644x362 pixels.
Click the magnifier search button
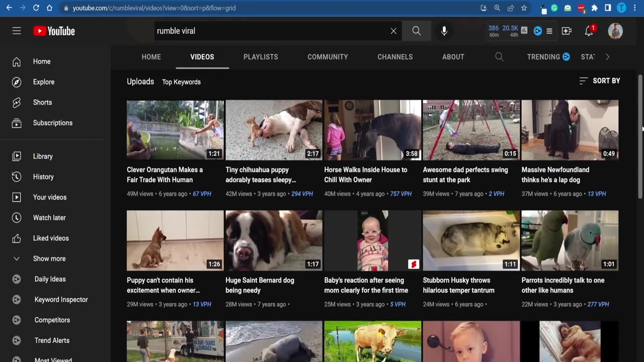417,31
